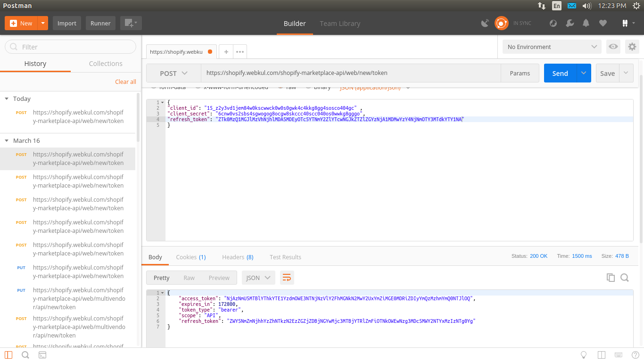Viewport: 644px width, 362px height.
Task: Open the POST method dropdown
Action: 173,73
